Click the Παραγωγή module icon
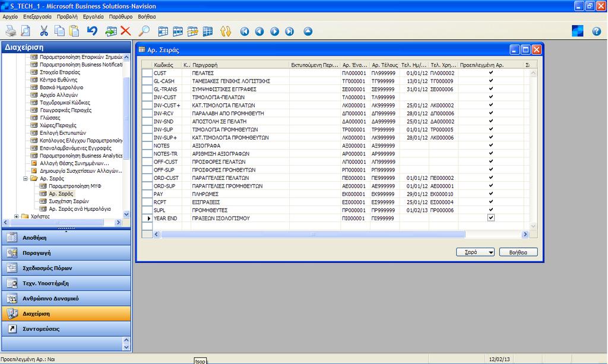Image resolution: width=608 pixels, height=364 pixels. 12,253
